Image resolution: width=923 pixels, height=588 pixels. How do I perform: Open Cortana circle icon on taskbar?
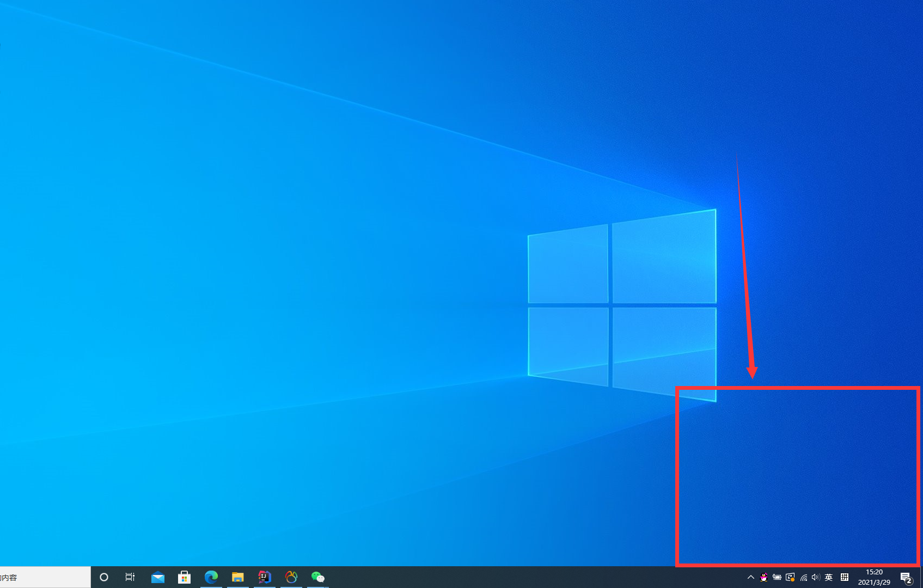104,577
